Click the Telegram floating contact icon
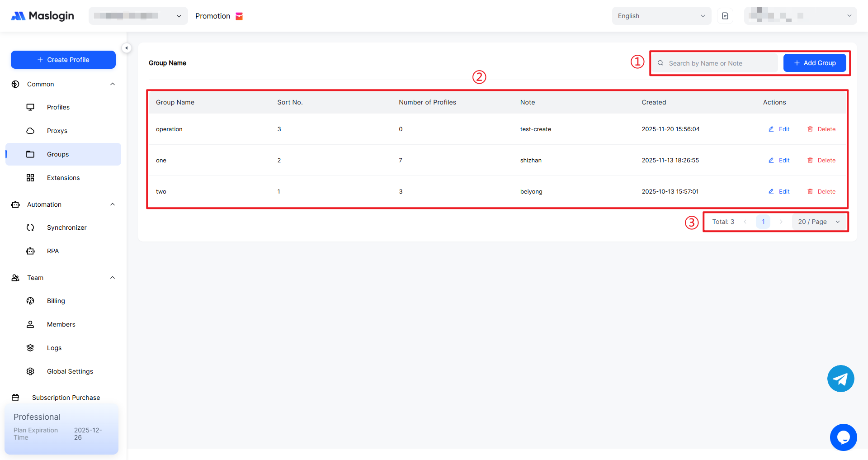868x460 pixels. (840, 379)
